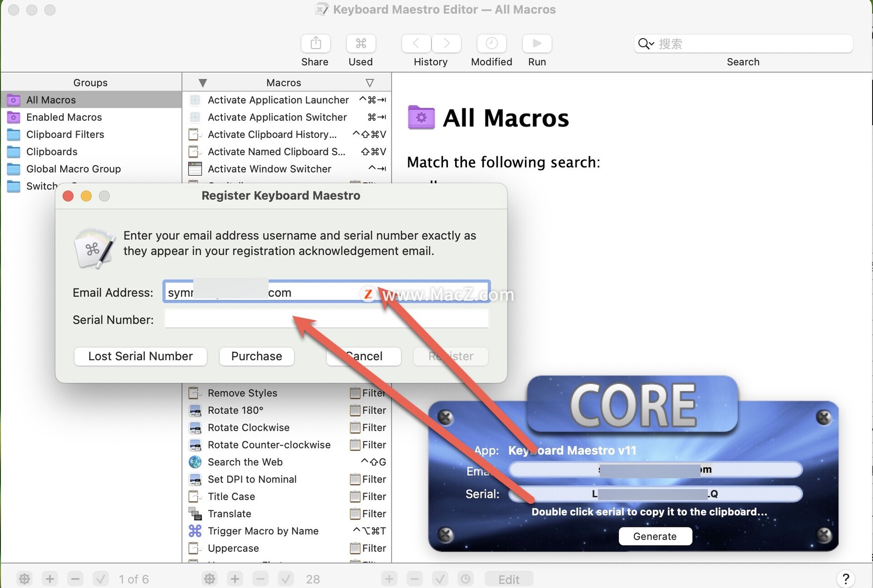Toggle enable checkmark for the action
This screenshot has width=873, height=588.
440,579
